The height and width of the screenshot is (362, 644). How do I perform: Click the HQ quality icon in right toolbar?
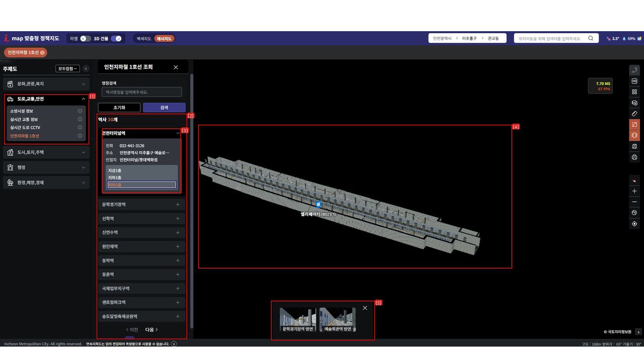[634, 81]
